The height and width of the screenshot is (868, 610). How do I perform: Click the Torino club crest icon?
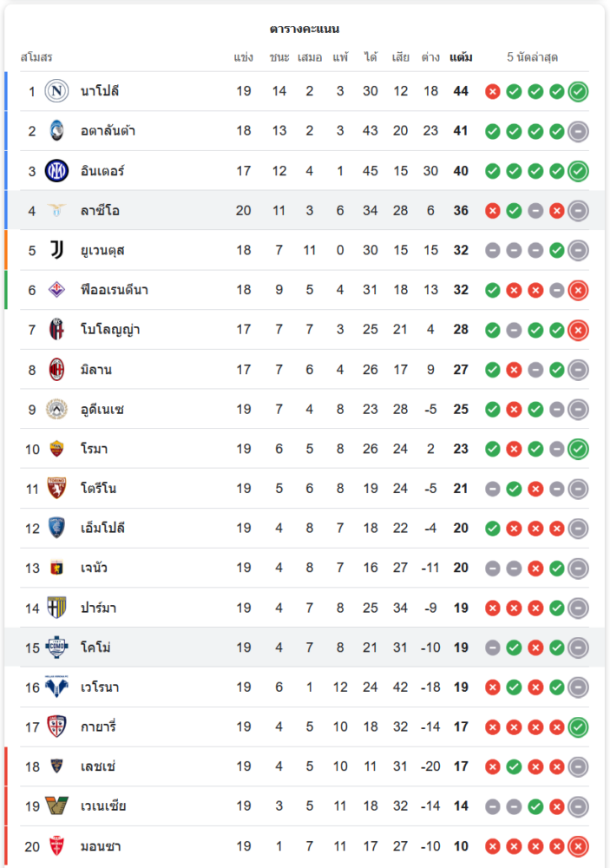click(x=56, y=489)
